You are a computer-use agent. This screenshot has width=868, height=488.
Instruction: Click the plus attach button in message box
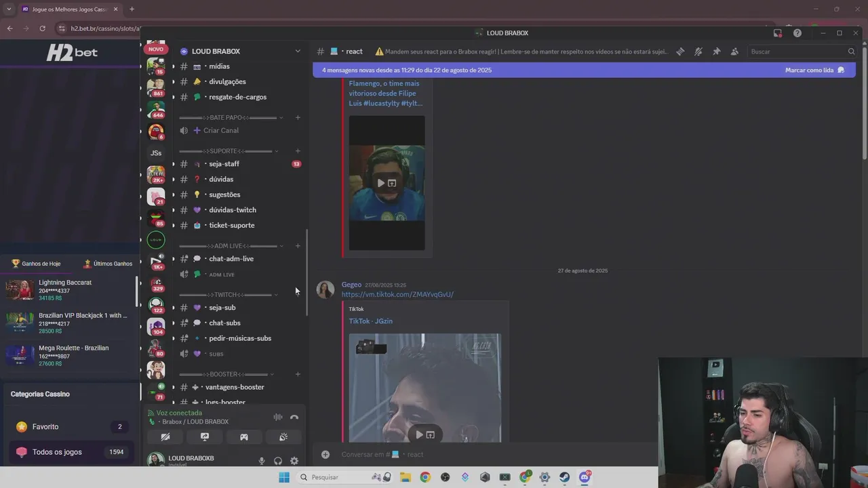(325, 454)
